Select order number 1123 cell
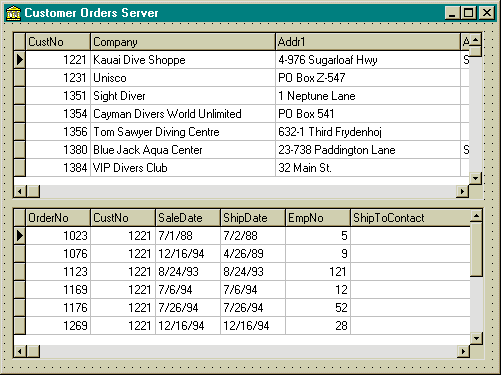Screen dimensions: 501x375 58,272
